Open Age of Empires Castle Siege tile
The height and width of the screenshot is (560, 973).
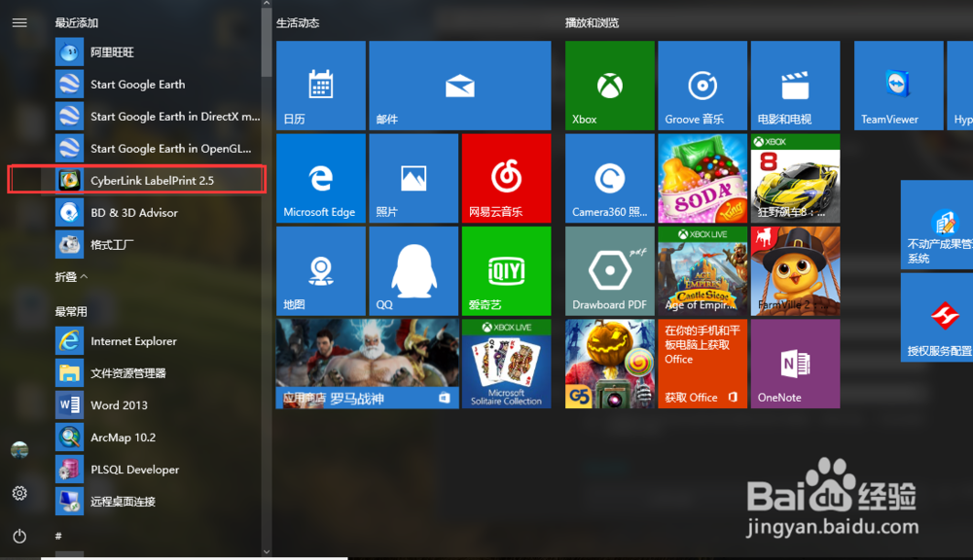703,271
